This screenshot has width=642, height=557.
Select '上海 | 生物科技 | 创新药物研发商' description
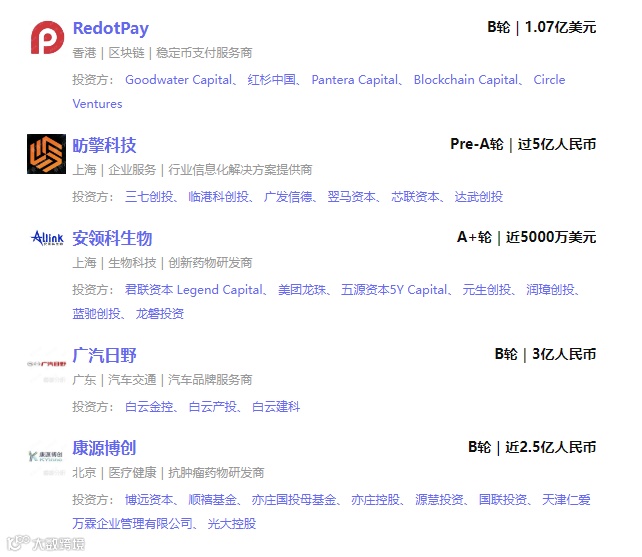[163, 263]
